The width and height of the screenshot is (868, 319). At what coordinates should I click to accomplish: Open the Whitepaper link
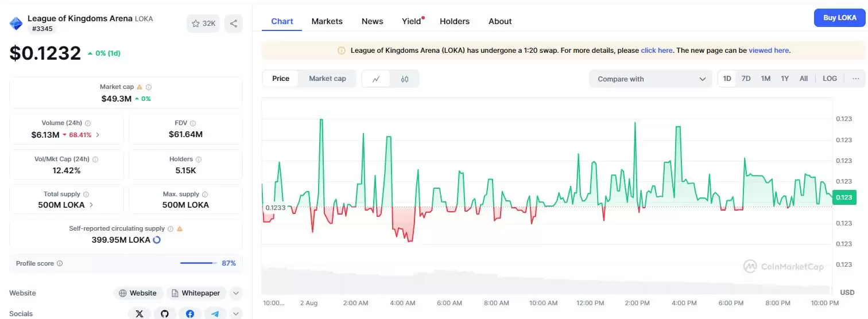click(196, 293)
